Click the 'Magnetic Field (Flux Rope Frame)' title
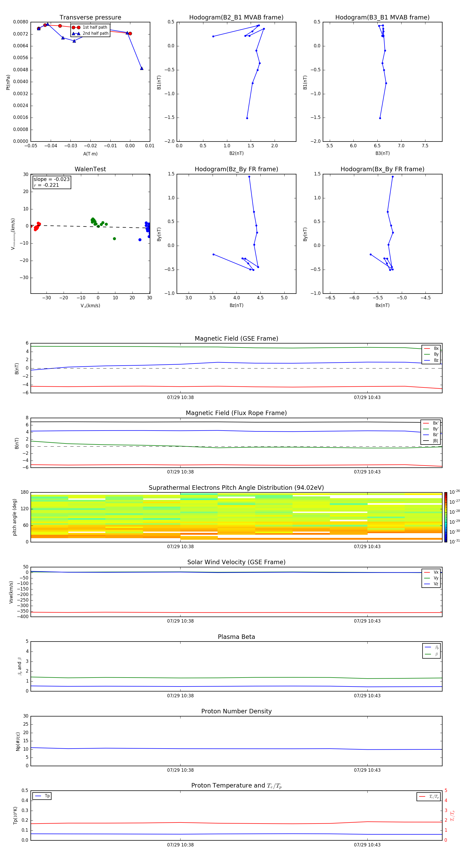This screenshot has height=868, width=473. 236,413
